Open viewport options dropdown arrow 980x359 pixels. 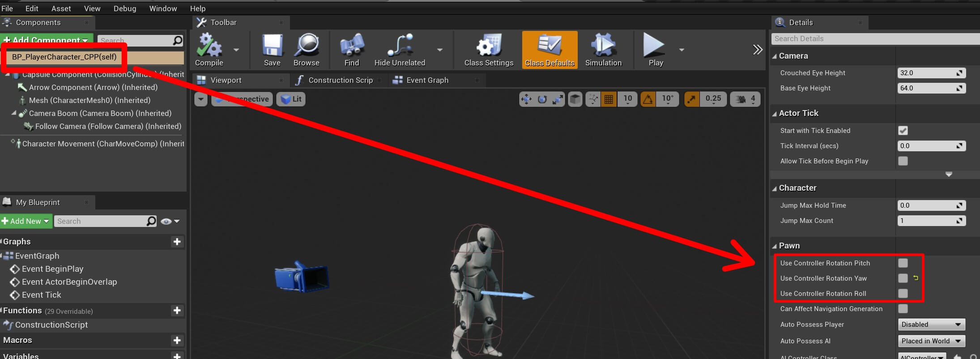(x=201, y=99)
